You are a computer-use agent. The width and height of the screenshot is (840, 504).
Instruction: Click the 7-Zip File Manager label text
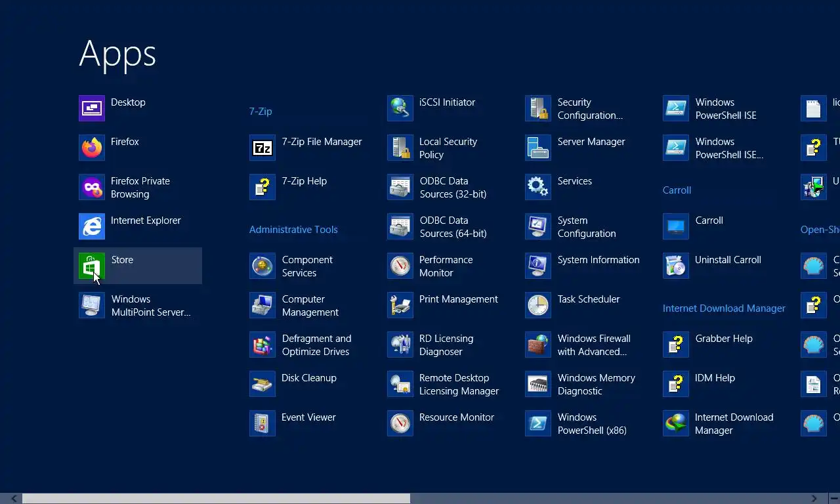[x=322, y=142]
